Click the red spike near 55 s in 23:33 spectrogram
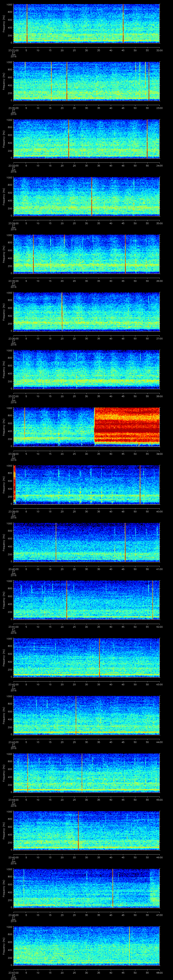Image resolution: width=173 pixels, height=980 pixels. click(147, 139)
